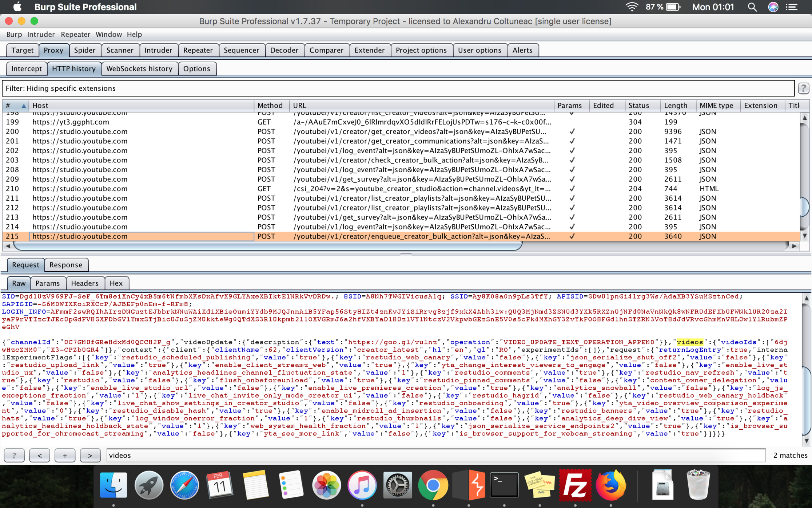Open the Repeater menu in menu bar
The width and height of the screenshot is (812, 508).
coord(75,34)
